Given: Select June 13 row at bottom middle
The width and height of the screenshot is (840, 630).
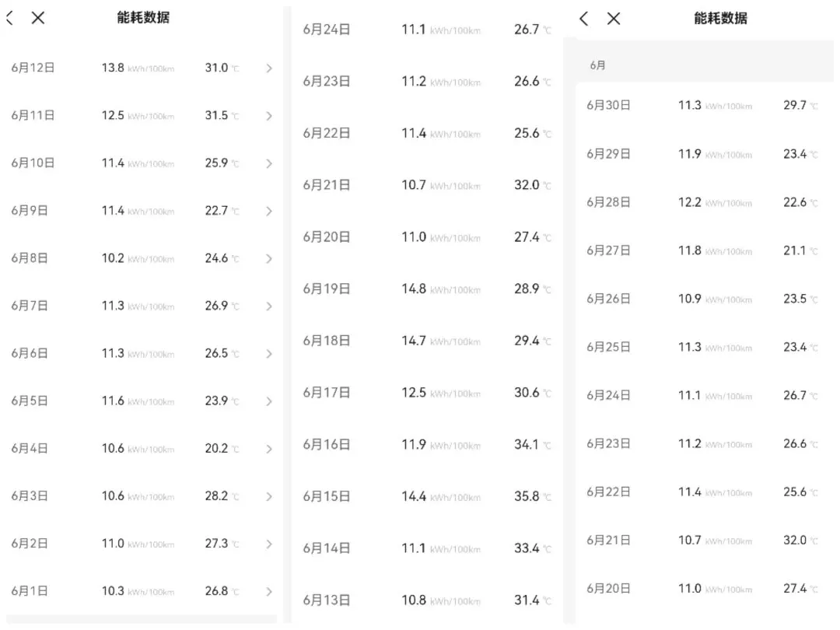Looking at the screenshot, I should pyautogui.click(x=427, y=600).
